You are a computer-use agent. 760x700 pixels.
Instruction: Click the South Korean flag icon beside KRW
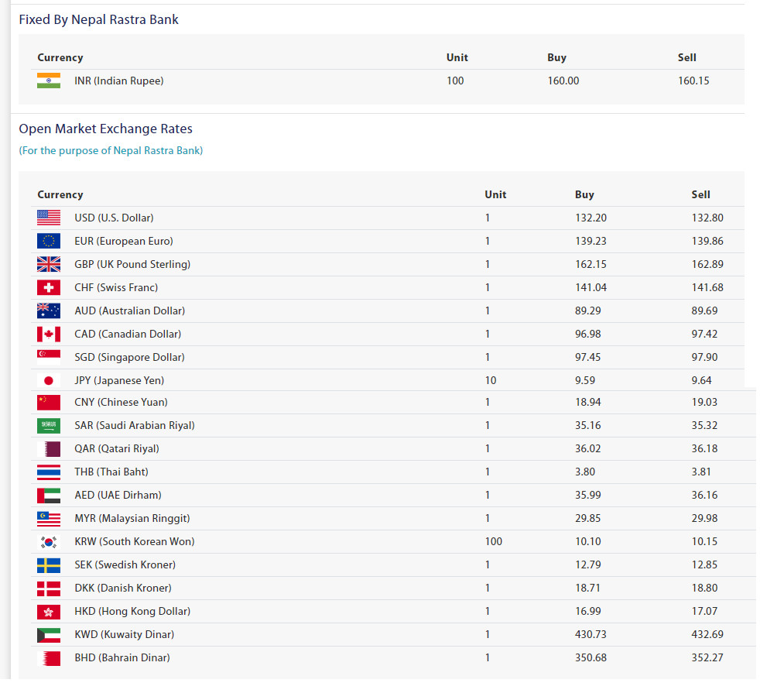pyautogui.click(x=49, y=542)
